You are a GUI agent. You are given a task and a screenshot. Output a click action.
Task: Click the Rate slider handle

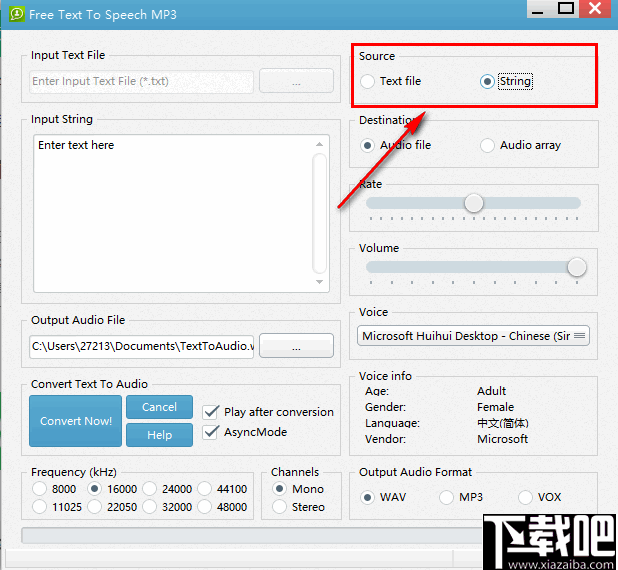(x=474, y=203)
